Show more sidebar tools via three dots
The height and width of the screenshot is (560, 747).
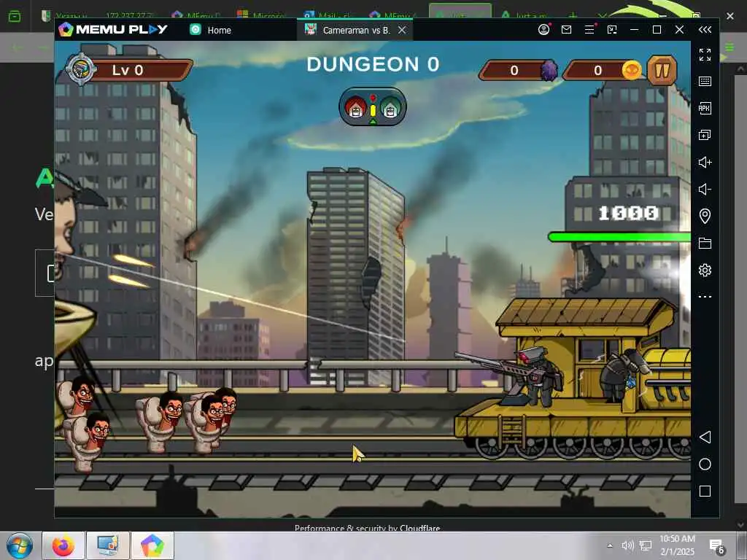pos(705,297)
